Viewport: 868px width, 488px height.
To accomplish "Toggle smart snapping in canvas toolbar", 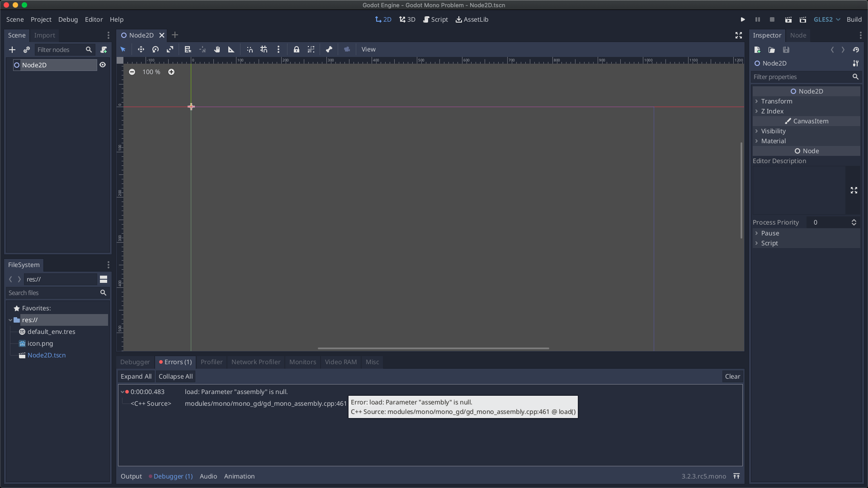I will (250, 50).
